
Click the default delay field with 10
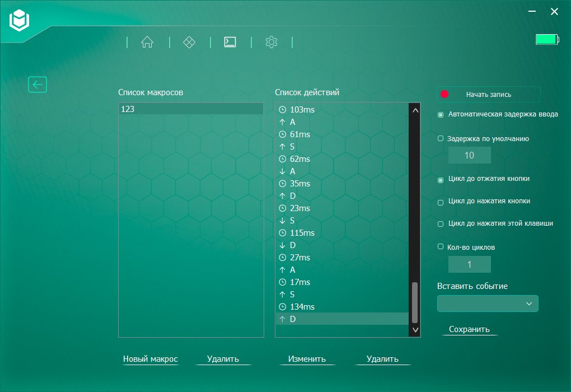[470, 155]
